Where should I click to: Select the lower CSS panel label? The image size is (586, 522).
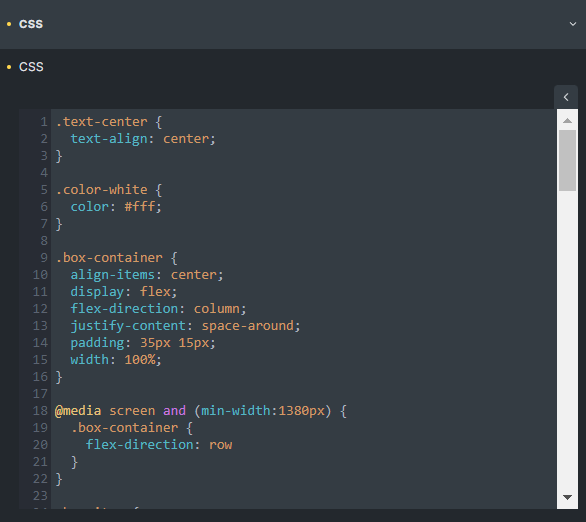(x=31, y=67)
